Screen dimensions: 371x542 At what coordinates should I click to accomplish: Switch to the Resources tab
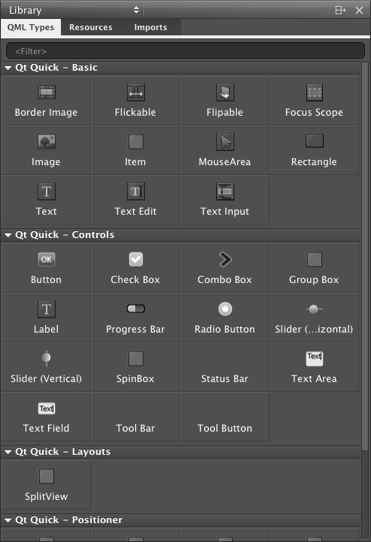(91, 27)
